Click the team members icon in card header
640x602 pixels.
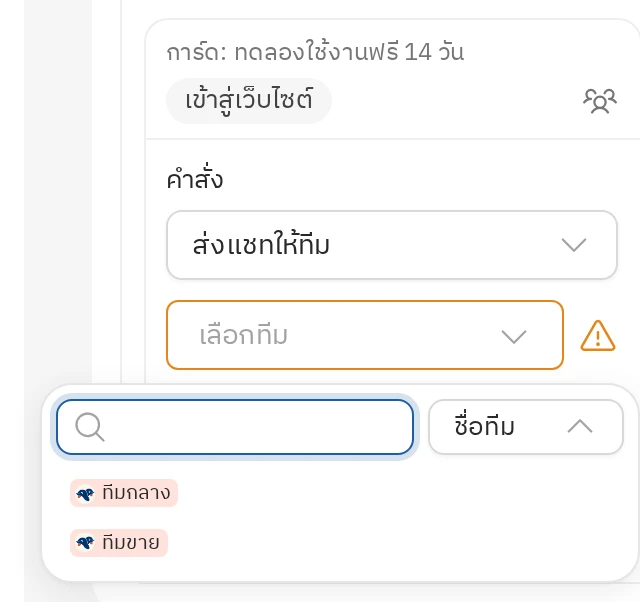click(x=600, y=101)
